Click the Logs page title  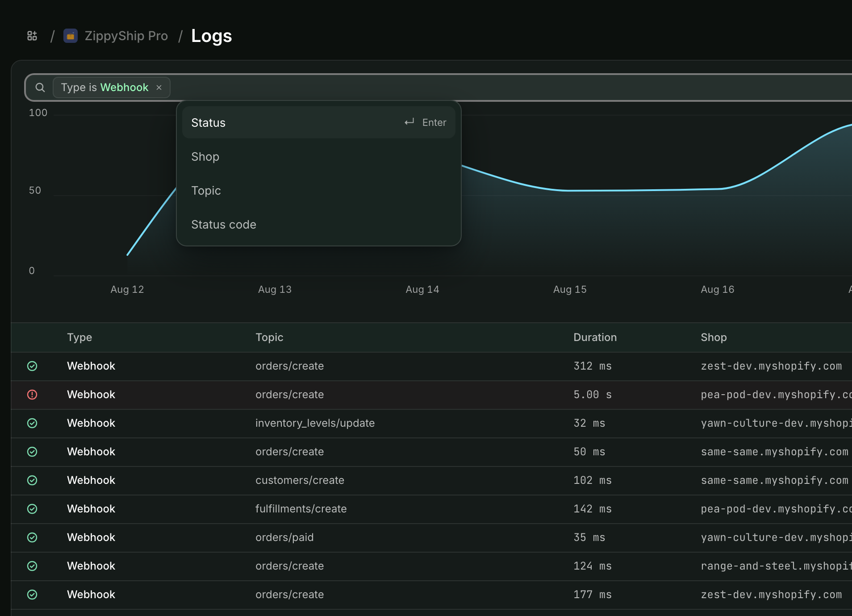212,36
